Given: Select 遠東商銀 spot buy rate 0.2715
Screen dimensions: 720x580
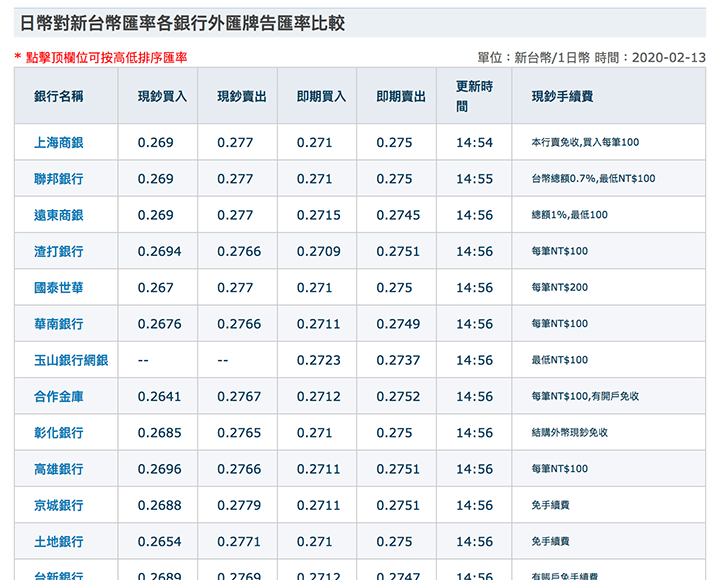Looking at the screenshot, I should click(319, 215).
